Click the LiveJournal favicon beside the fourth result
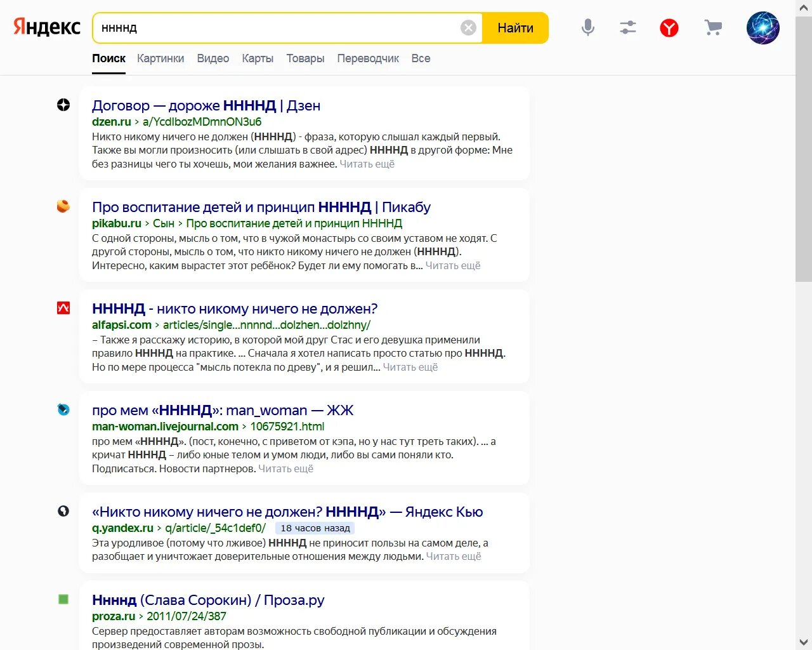Viewport: 812px width, 650px height. [x=63, y=409]
